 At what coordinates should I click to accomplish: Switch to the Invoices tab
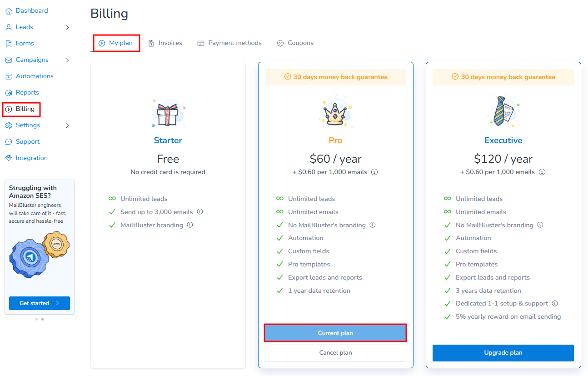coord(165,43)
